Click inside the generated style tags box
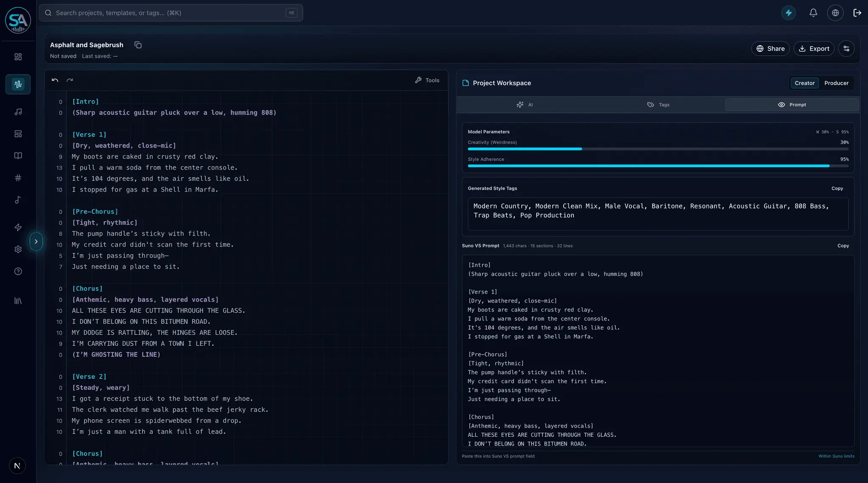 point(658,214)
